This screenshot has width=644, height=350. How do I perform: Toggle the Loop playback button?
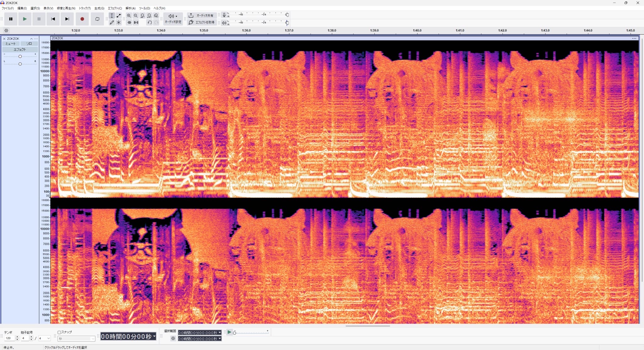click(97, 19)
